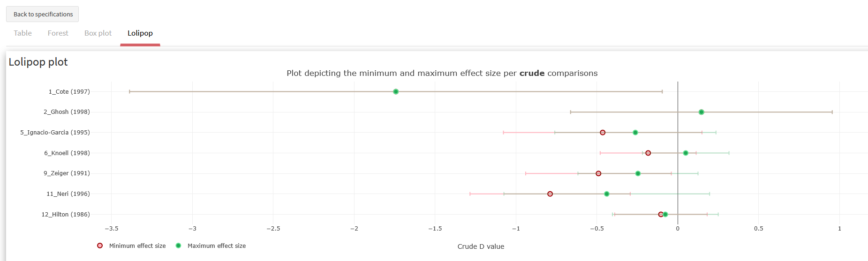Click the red minimum marker for 9_Zeiger
Viewport: 868px width, 261px height.
(598, 173)
